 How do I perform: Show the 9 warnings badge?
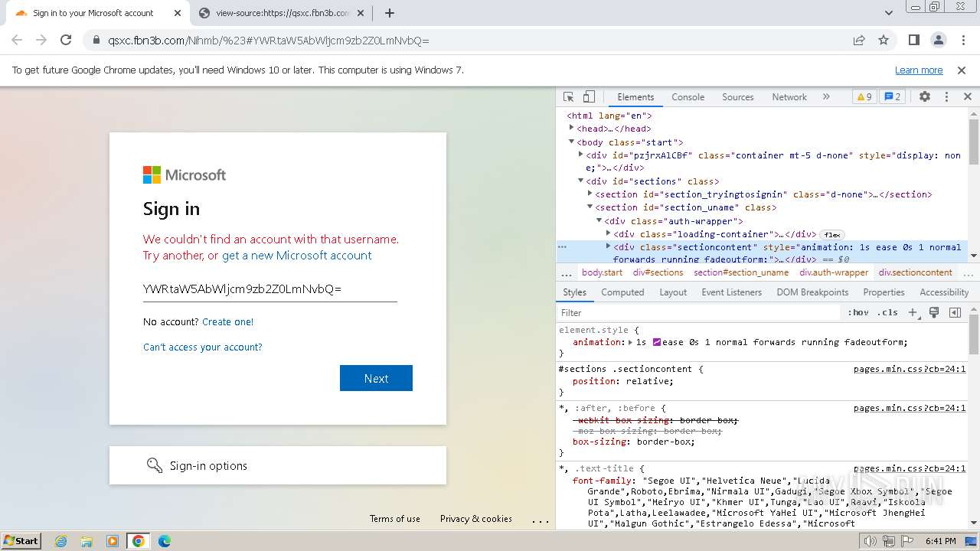(864, 97)
